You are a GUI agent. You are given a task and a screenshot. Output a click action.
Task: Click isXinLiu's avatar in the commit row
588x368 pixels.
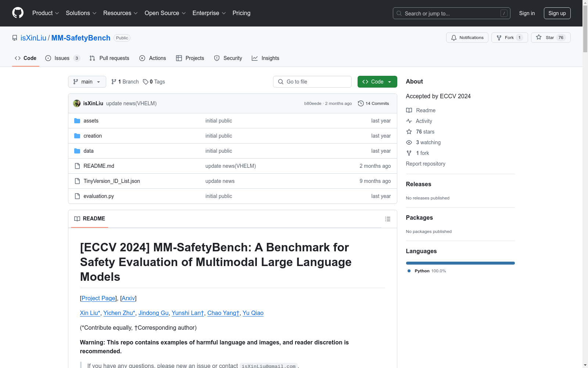(77, 103)
